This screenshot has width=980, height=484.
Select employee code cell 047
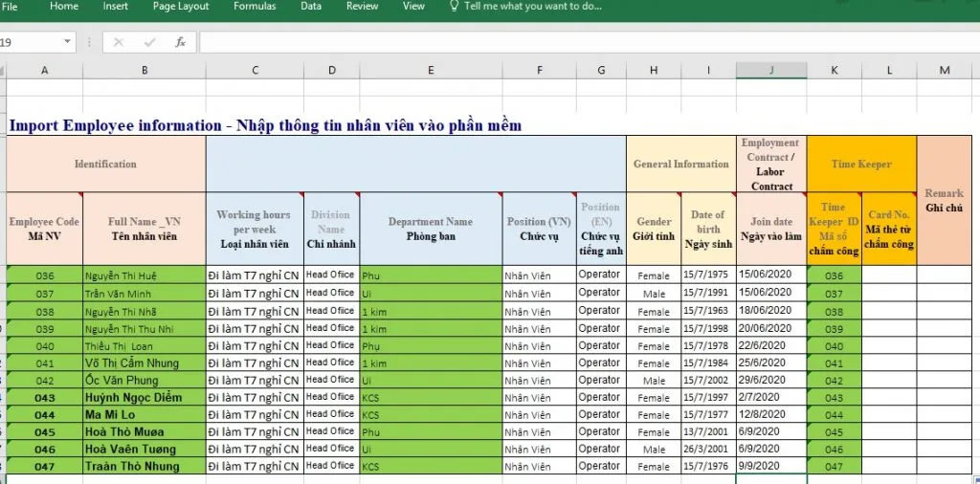44,466
